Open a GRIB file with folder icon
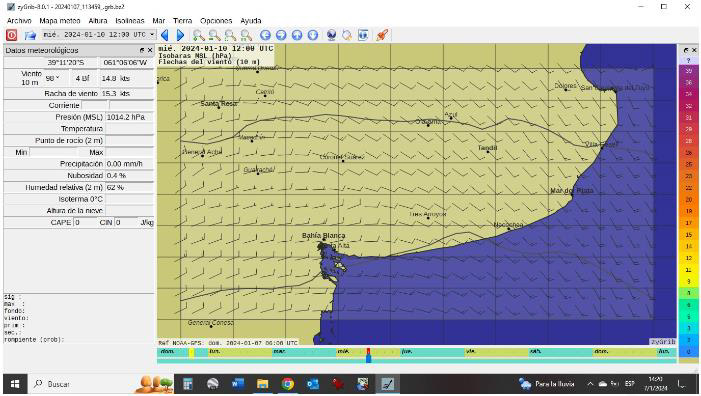The height and width of the screenshot is (396, 701). tap(30, 35)
